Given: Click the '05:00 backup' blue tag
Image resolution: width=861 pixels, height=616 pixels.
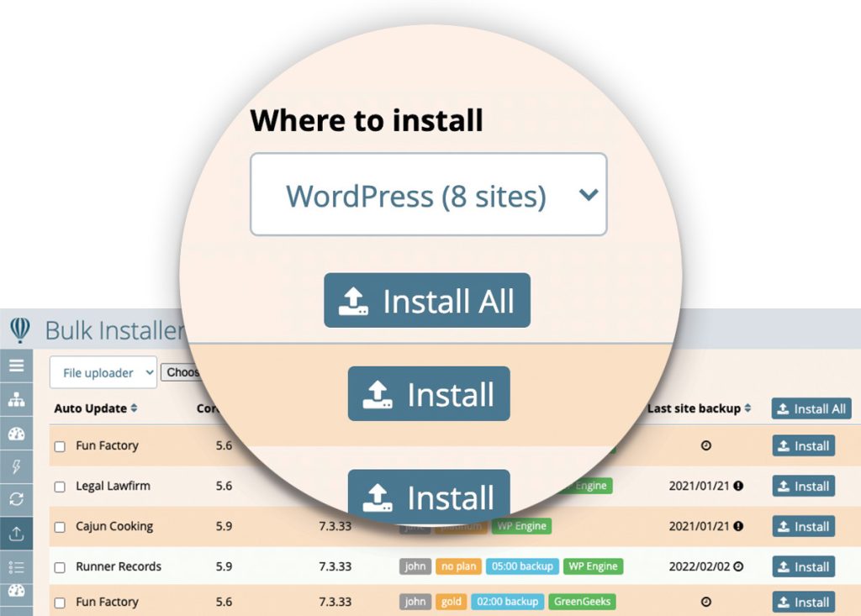Looking at the screenshot, I should click(522, 566).
